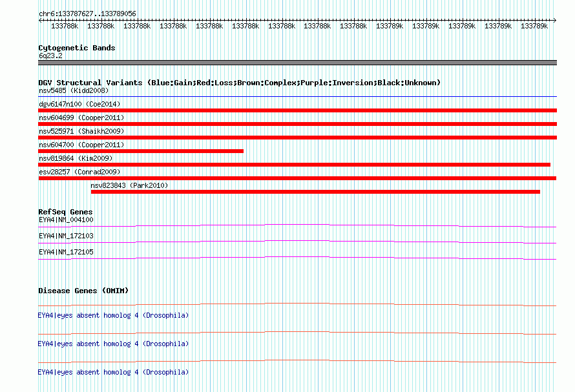This screenshot has width=575, height=392.
Task: Click the red bar under nsv823843
Action: (x=315, y=192)
